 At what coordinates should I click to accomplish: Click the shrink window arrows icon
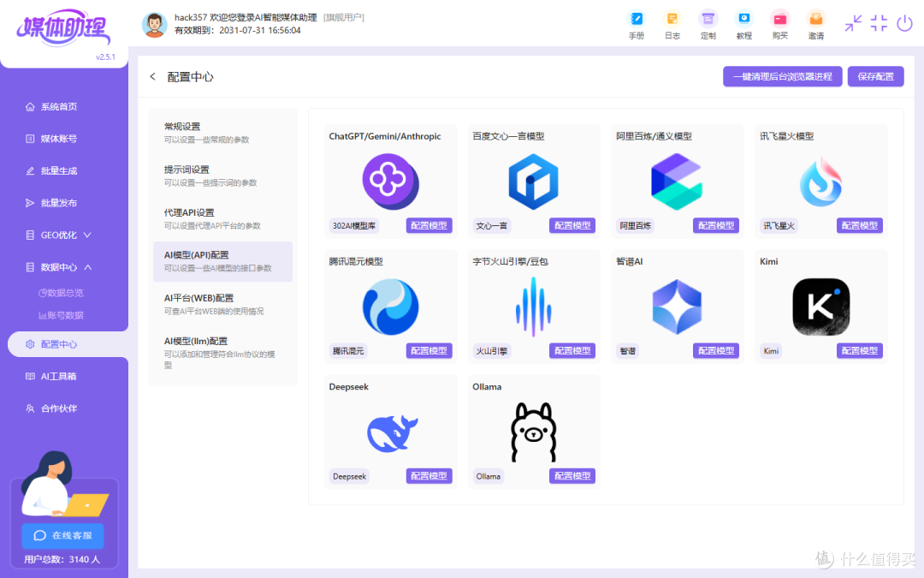[x=853, y=23]
